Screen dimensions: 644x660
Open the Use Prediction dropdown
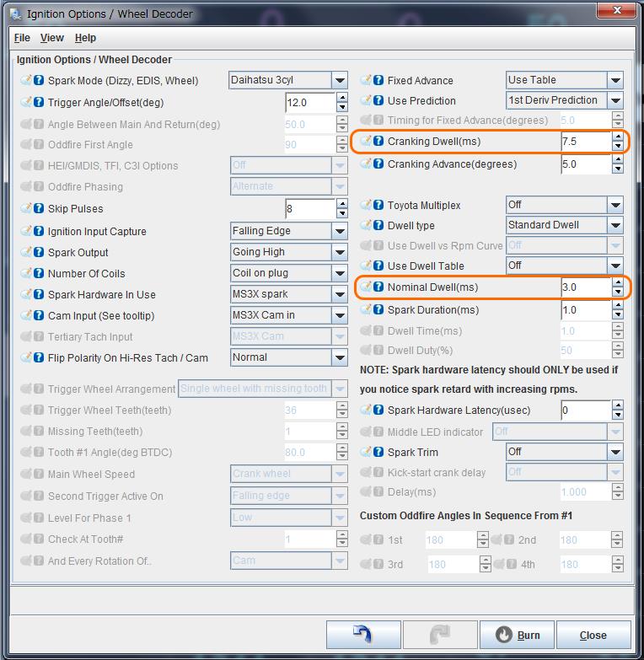point(565,100)
